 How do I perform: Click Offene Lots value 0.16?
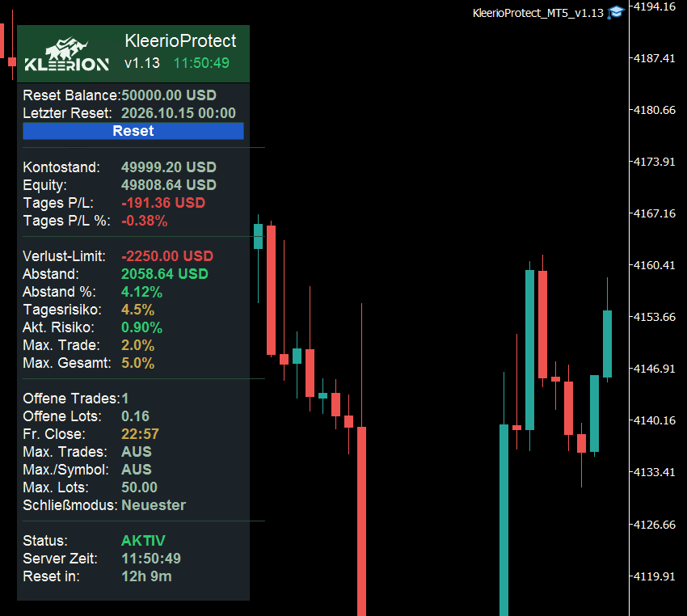135,416
